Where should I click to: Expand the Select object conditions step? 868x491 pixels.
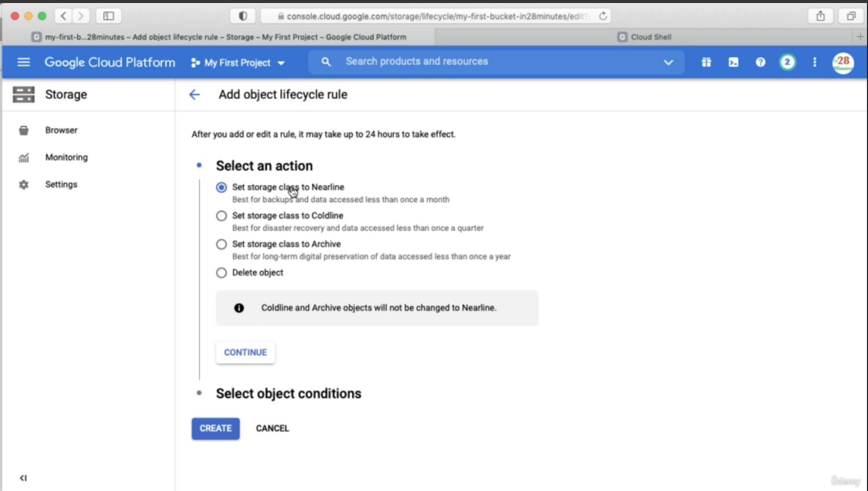[288, 394]
